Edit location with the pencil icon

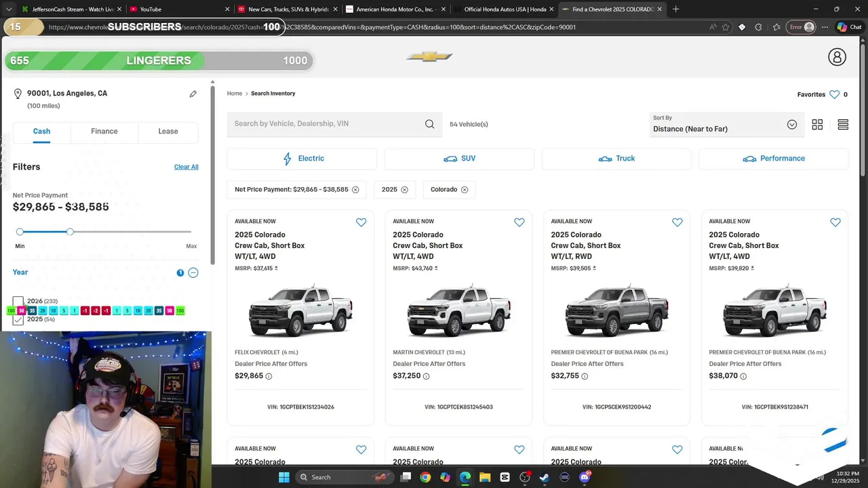click(193, 94)
